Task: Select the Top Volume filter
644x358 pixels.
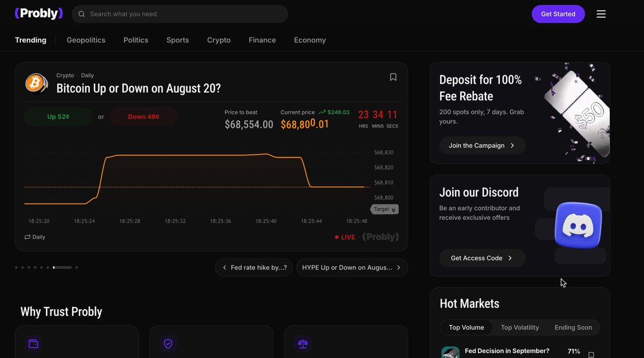Action: [466, 327]
